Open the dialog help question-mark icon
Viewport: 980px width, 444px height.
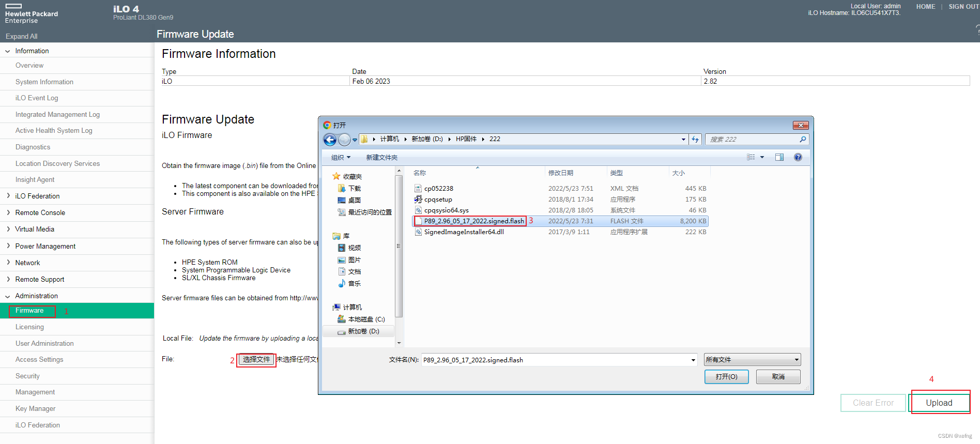tap(798, 157)
